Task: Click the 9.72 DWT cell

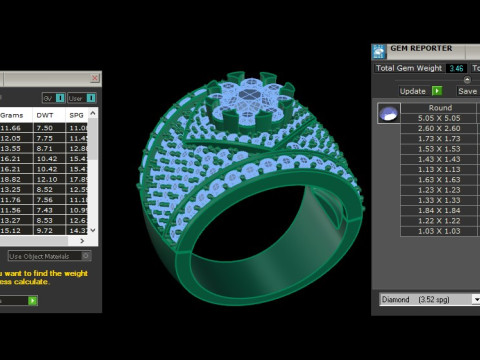Action: point(49,231)
